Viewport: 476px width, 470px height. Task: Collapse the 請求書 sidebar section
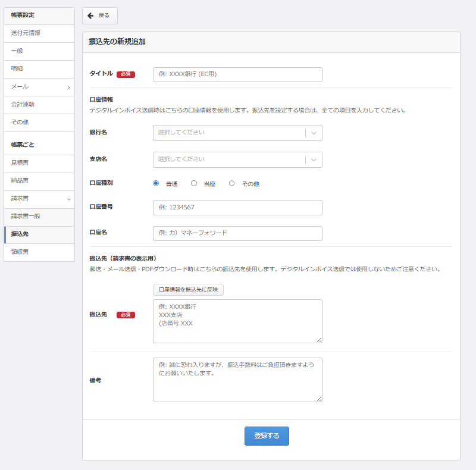[68, 199]
